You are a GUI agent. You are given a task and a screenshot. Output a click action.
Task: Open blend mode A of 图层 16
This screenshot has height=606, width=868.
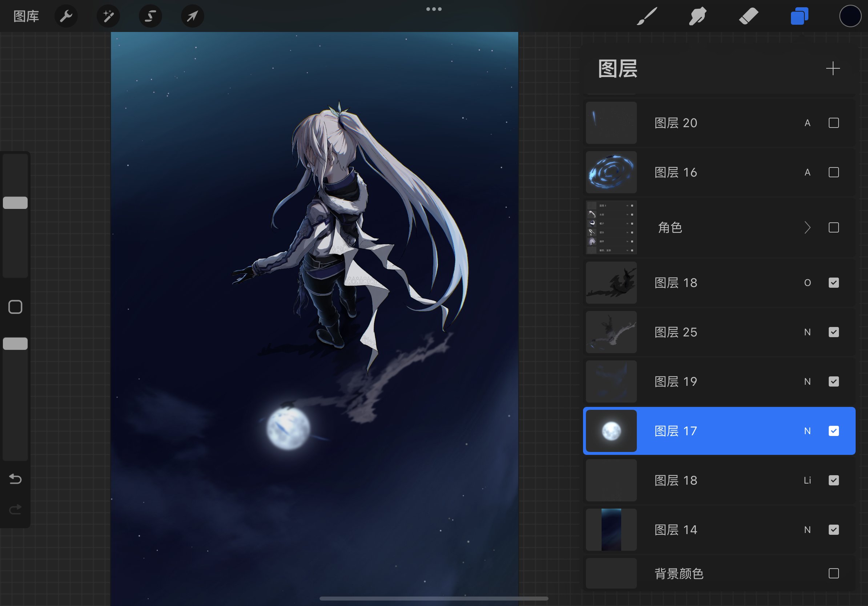coord(807,172)
